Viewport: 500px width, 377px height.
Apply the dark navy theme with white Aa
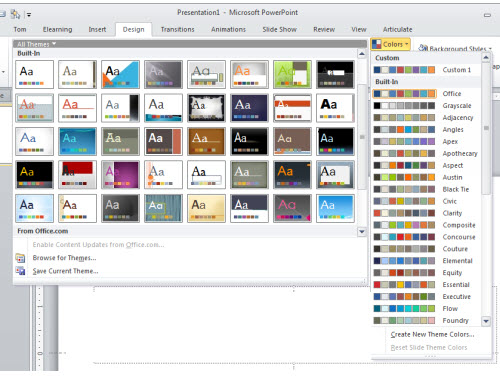249,108
